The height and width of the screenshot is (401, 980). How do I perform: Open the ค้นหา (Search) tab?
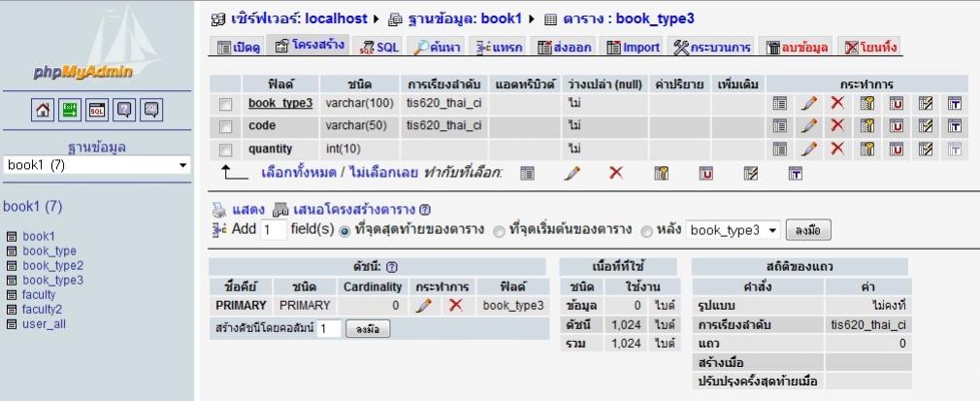point(437,47)
